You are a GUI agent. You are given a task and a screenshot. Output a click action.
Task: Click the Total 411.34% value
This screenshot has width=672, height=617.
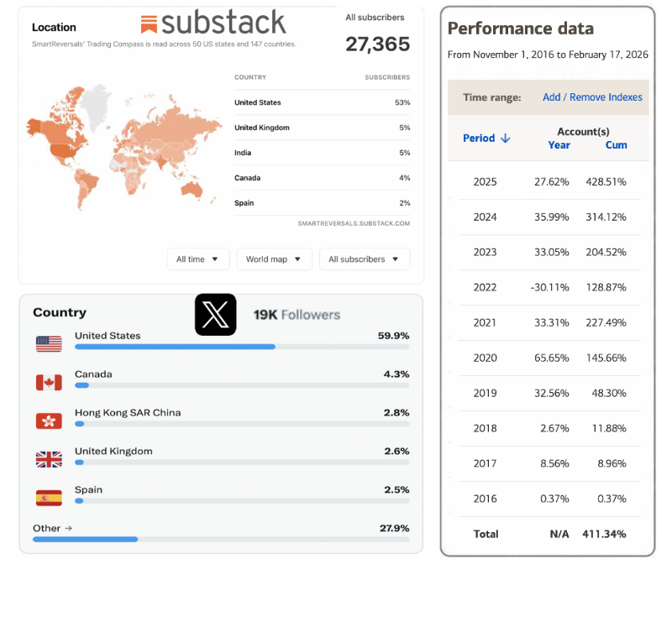[604, 534]
